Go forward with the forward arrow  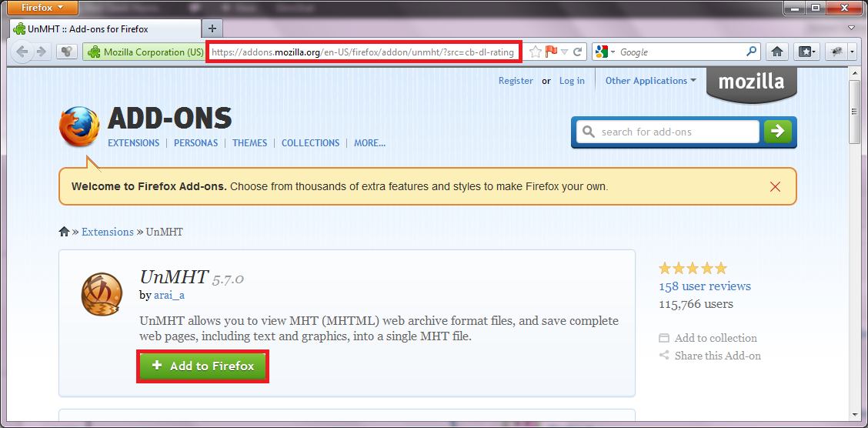tap(41, 52)
